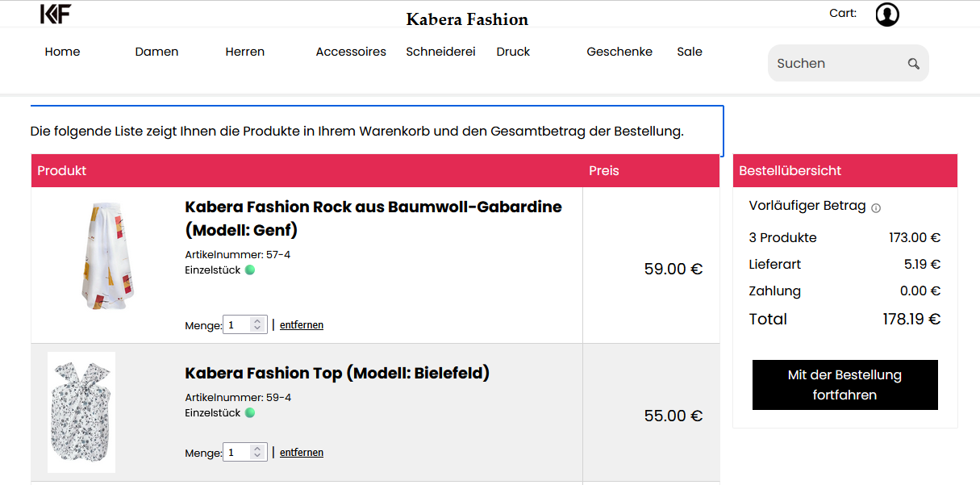Open the user account profile icon
Image resolution: width=980 pixels, height=485 pixels.
coord(887,15)
